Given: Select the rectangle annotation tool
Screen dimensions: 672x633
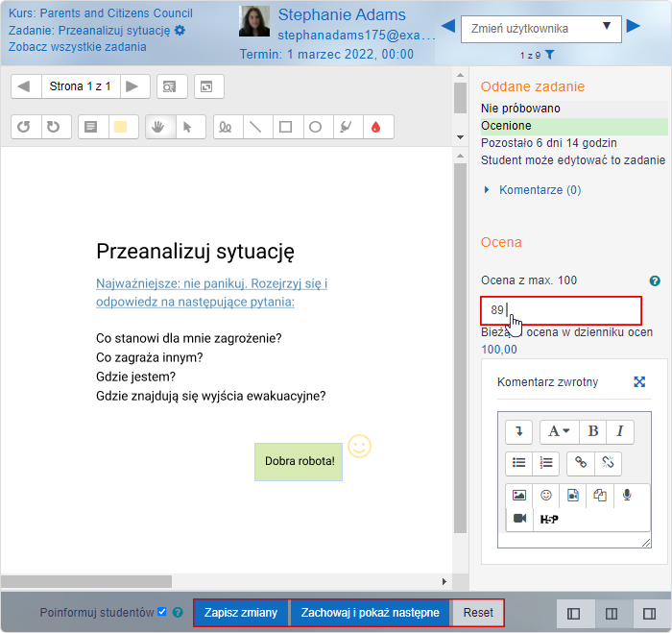Looking at the screenshot, I should 285,127.
